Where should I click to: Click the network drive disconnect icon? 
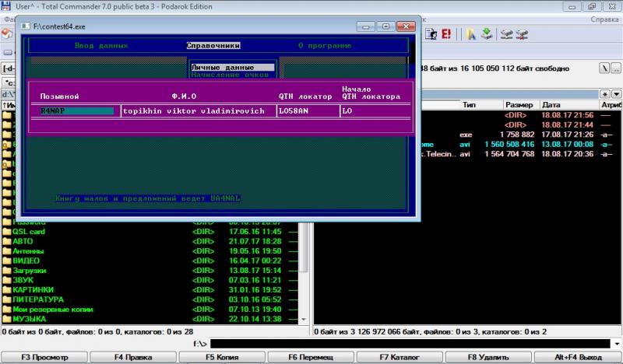(523, 34)
